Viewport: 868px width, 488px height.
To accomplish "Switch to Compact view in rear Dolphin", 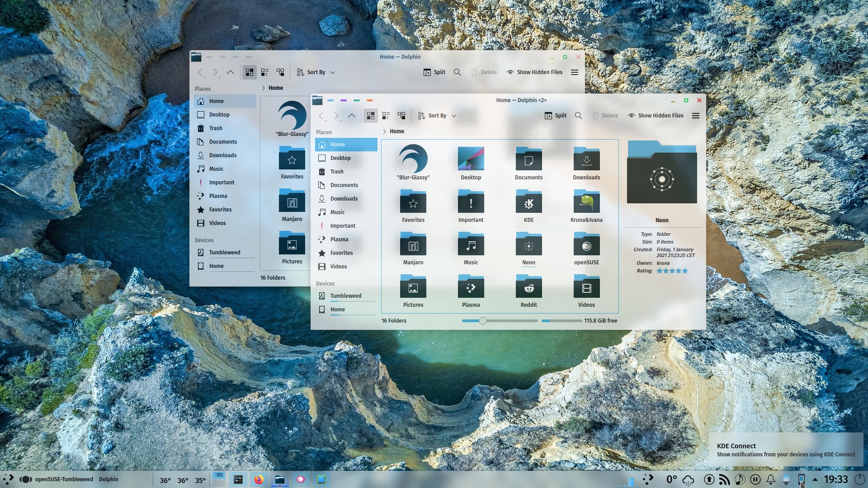I will coord(265,72).
